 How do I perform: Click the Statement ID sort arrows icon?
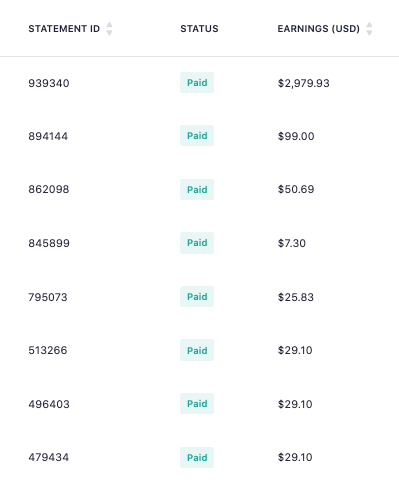[109, 29]
